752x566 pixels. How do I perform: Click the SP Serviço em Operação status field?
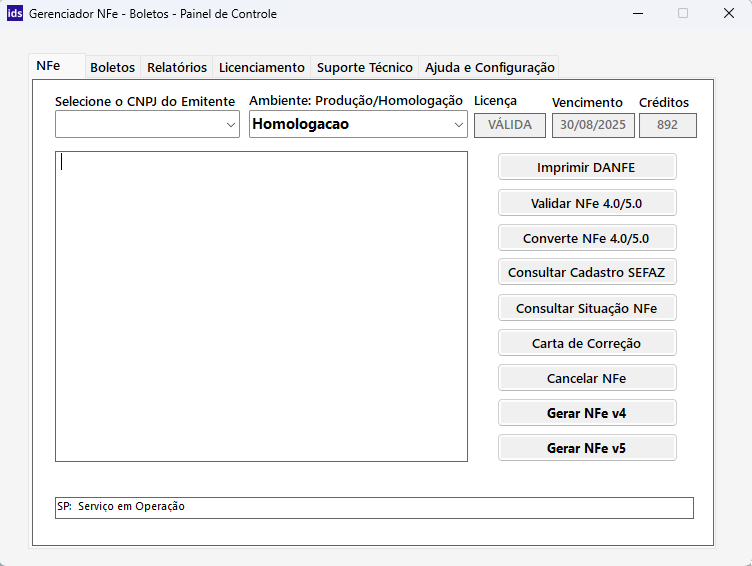373,507
